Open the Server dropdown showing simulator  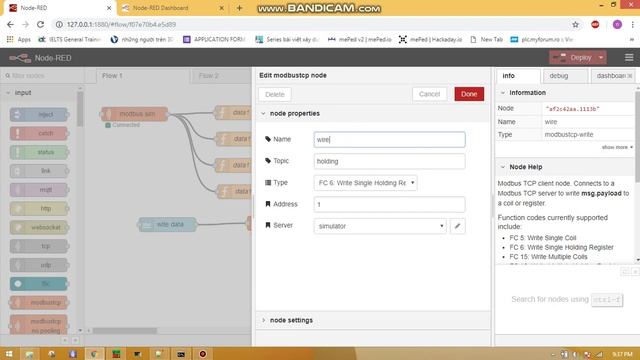380,226
